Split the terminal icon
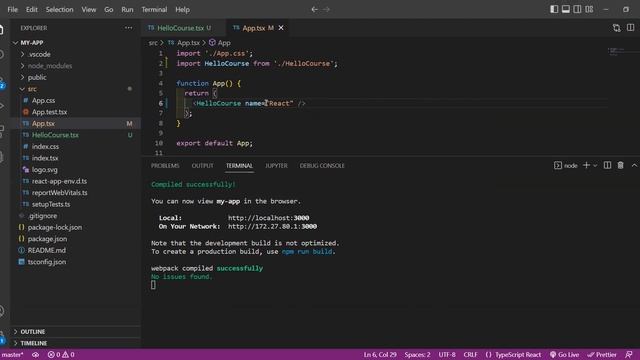 (x=607, y=165)
